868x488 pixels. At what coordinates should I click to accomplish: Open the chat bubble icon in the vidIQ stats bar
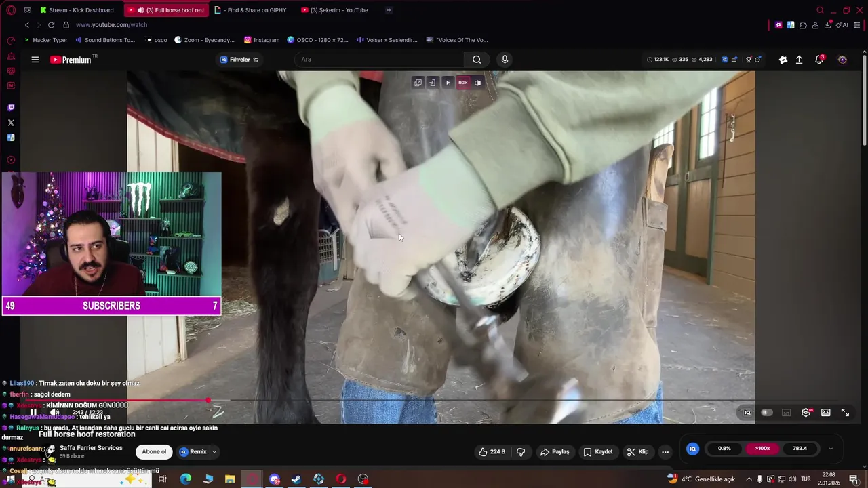click(757, 60)
